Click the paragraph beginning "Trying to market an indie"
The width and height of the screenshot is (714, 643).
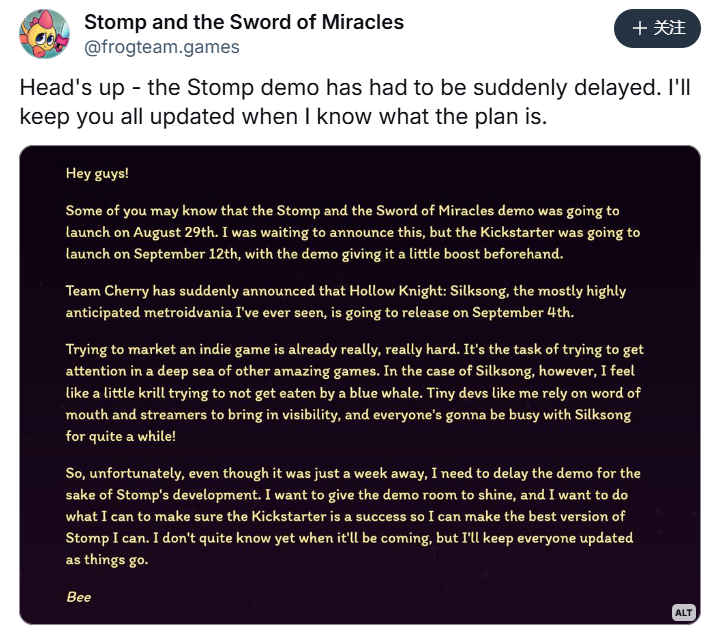point(356,392)
